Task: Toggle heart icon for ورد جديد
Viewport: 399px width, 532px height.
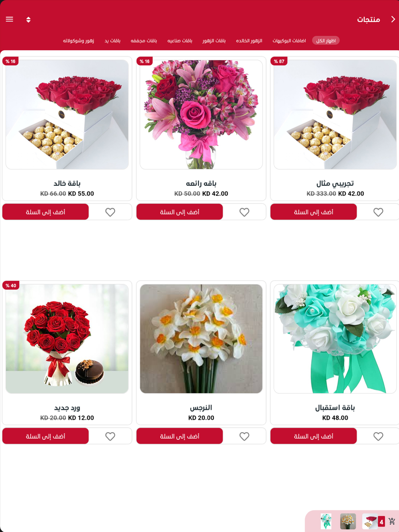Action: click(x=110, y=436)
